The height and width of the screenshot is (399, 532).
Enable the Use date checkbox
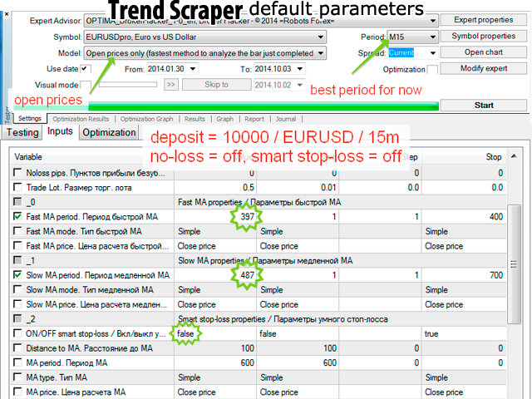click(x=87, y=69)
